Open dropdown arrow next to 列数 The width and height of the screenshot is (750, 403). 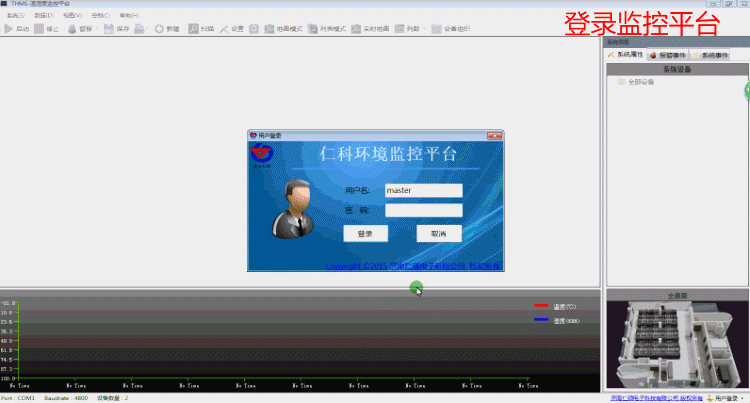(424, 29)
